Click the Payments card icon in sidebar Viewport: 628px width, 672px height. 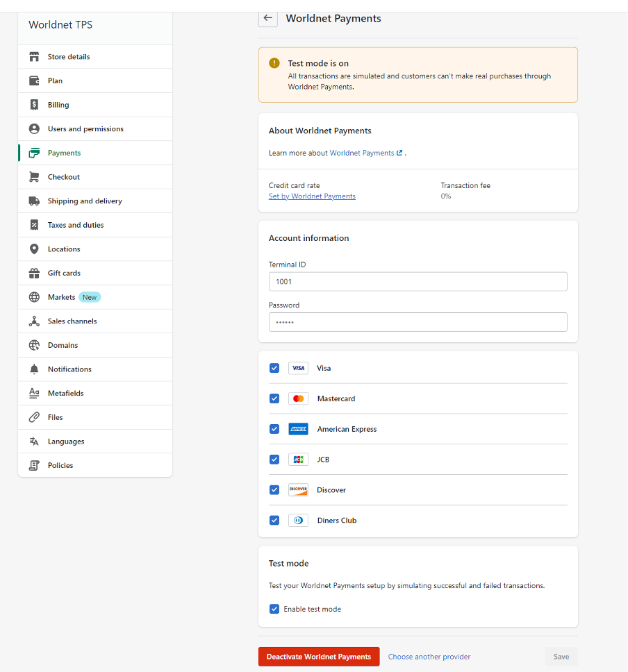[34, 153]
